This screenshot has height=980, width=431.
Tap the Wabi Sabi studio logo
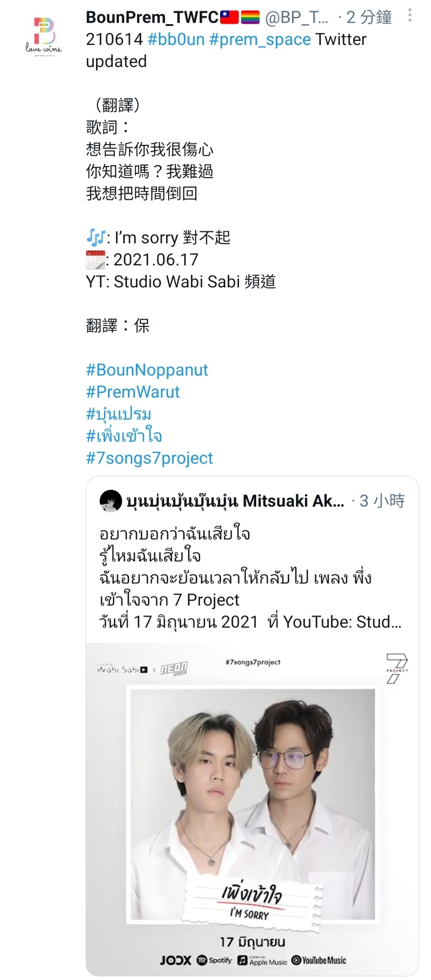click(x=122, y=669)
